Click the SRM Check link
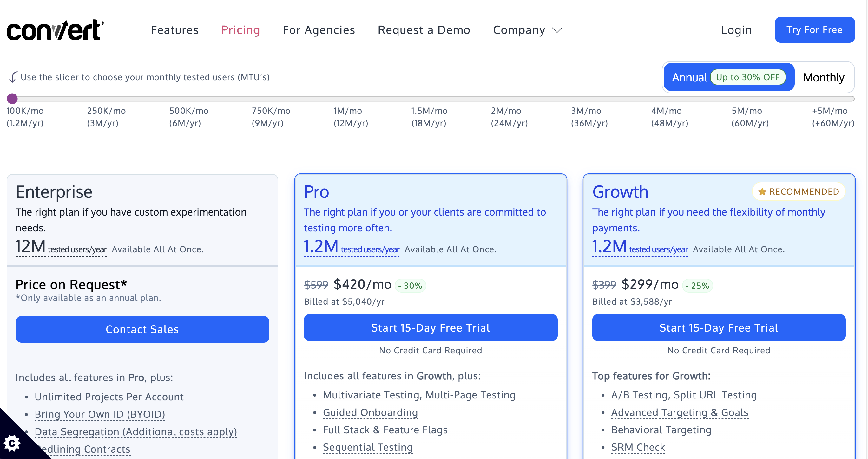Viewport: 868px width, 459px height. [x=638, y=447]
